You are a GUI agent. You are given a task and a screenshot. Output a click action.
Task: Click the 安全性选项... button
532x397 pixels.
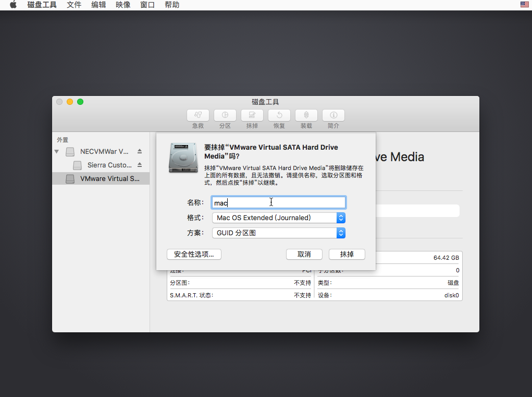tap(194, 255)
